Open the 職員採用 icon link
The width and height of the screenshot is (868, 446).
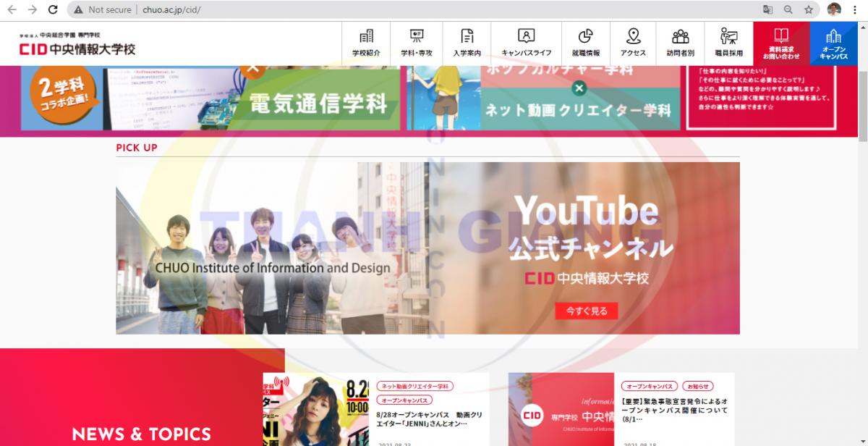(x=728, y=43)
